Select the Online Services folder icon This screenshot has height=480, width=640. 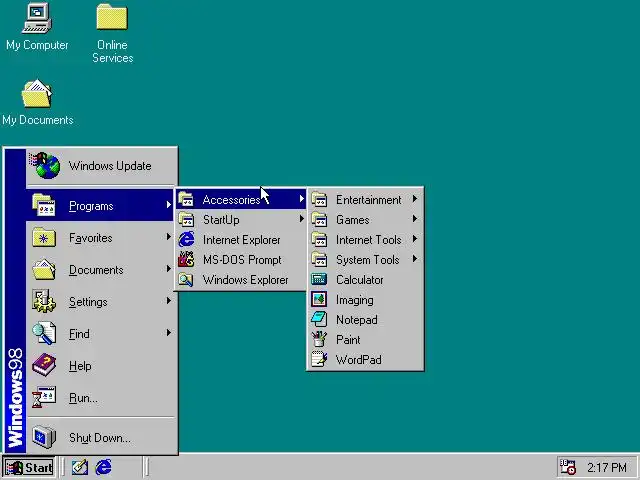click(x=112, y=17)
